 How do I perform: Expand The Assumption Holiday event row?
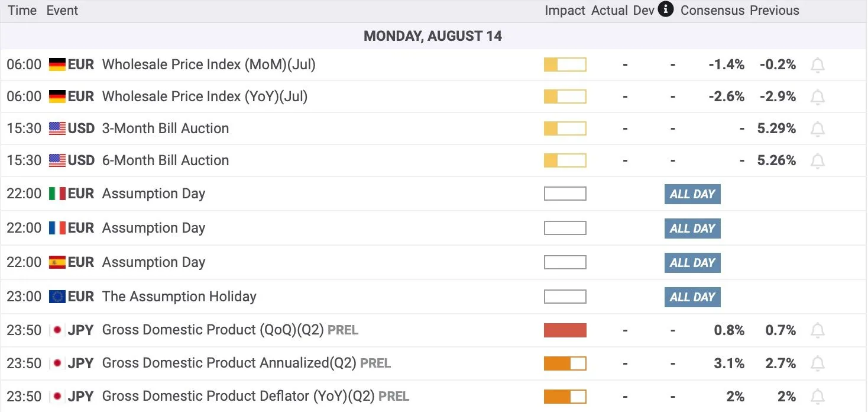pos(433,297)
